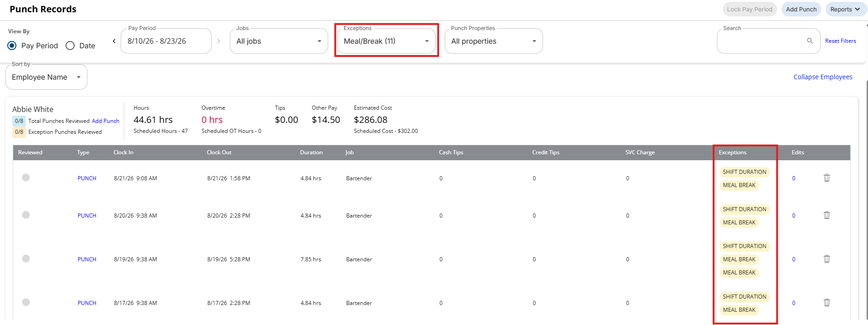Open the PUNCH link for 8/20/26
Viewport: 868px width, 325px height.
87,216
